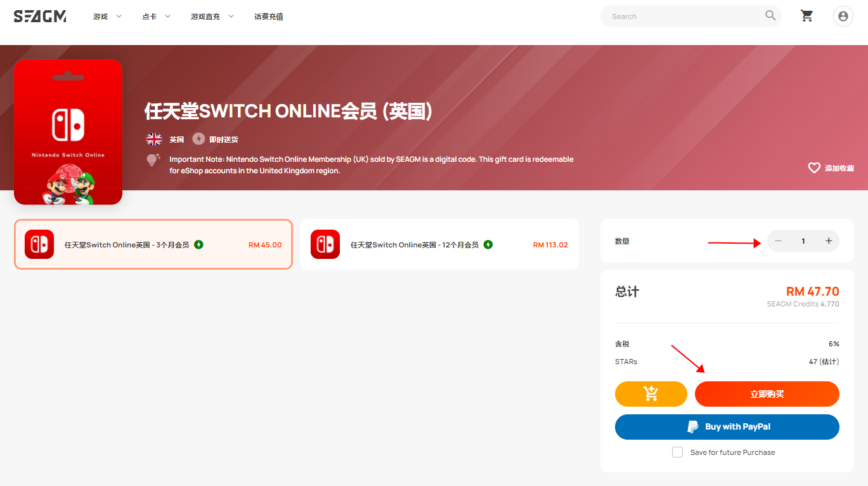Image resolution: width=868 pixels, height=486 pixels.
Task: Open the user account avatar icon
Action: pos(843,16)
